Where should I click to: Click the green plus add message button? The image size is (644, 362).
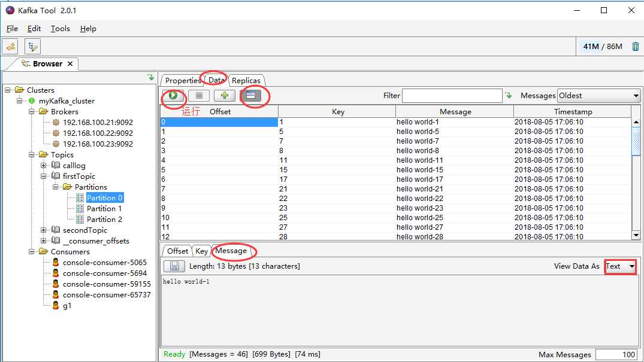pyautogui.click(x=224, y=96)
